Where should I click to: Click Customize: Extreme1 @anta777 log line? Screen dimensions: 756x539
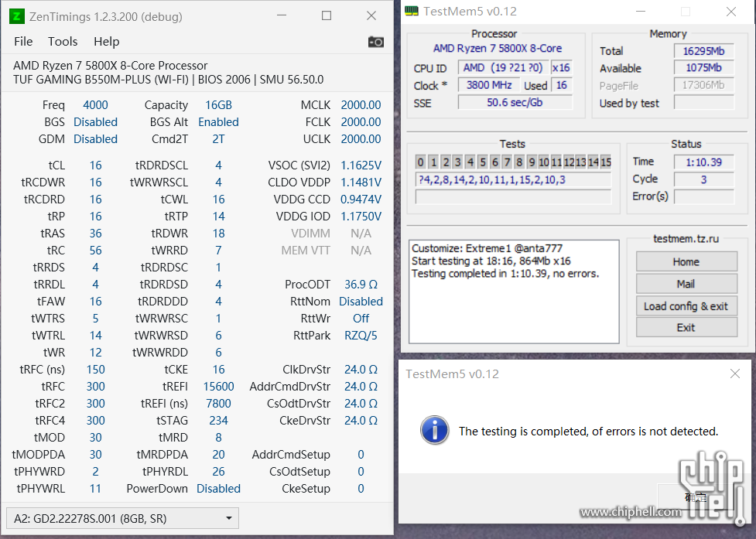(487, 248)
